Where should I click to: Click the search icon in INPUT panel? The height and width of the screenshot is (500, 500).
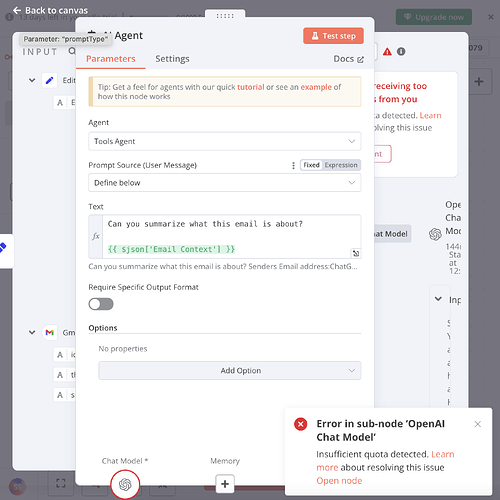72,51
